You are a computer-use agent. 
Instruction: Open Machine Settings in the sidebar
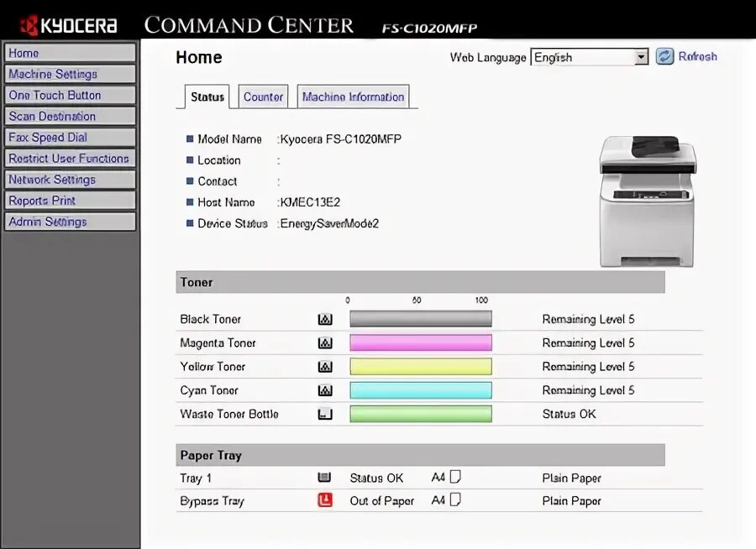70,74
